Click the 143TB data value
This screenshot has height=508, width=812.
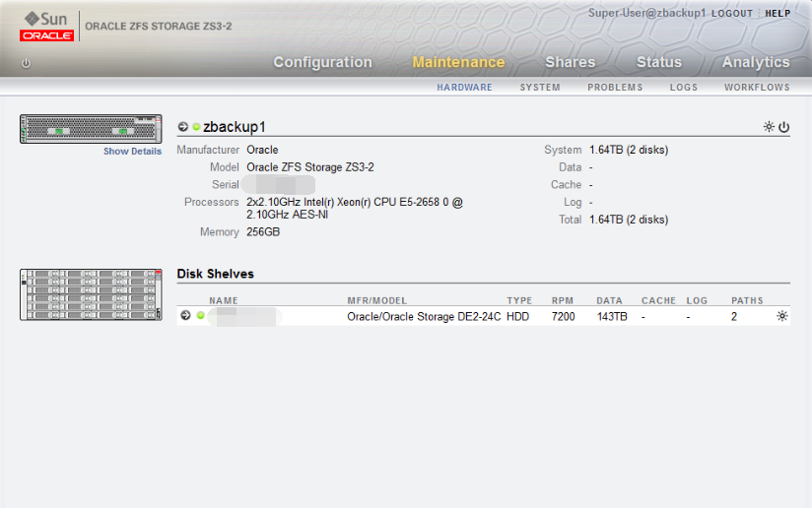pos(612,317)
